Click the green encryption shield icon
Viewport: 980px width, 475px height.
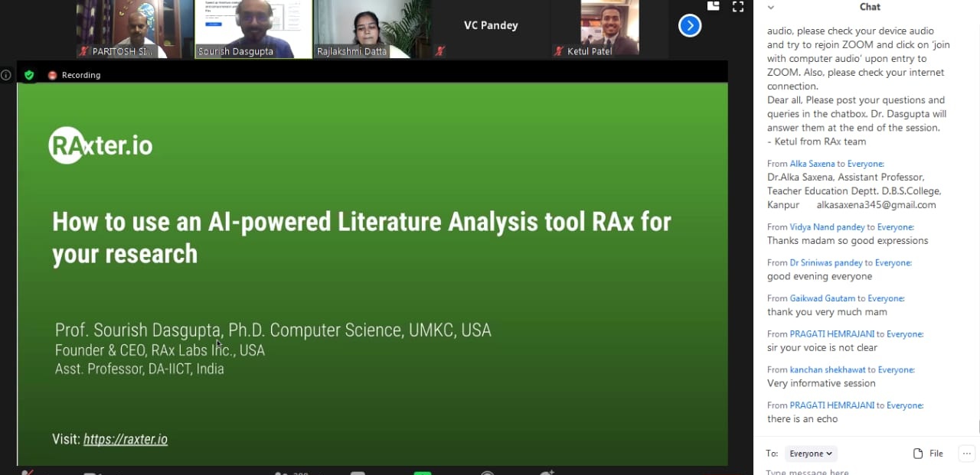(29, 75)
